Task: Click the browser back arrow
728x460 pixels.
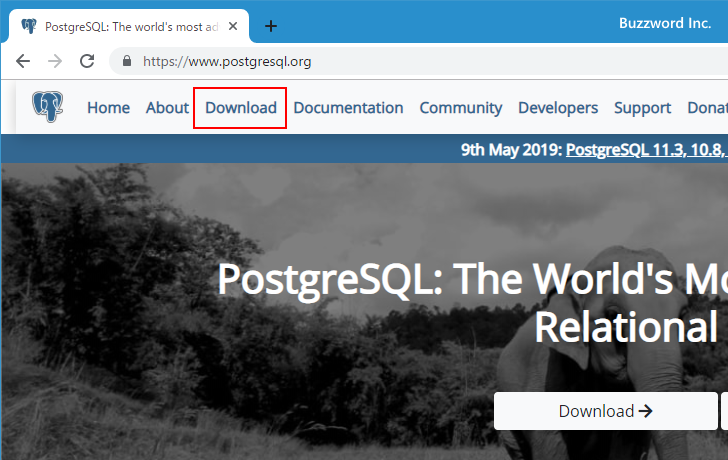Action: 23,61
